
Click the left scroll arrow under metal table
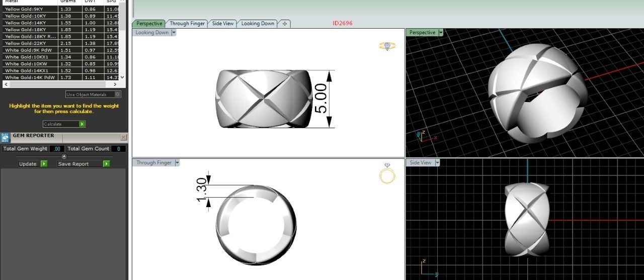click(6, 84)
